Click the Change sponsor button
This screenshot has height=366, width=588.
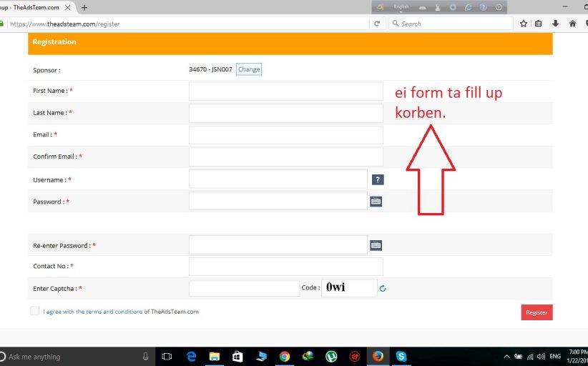coord(249,69)
